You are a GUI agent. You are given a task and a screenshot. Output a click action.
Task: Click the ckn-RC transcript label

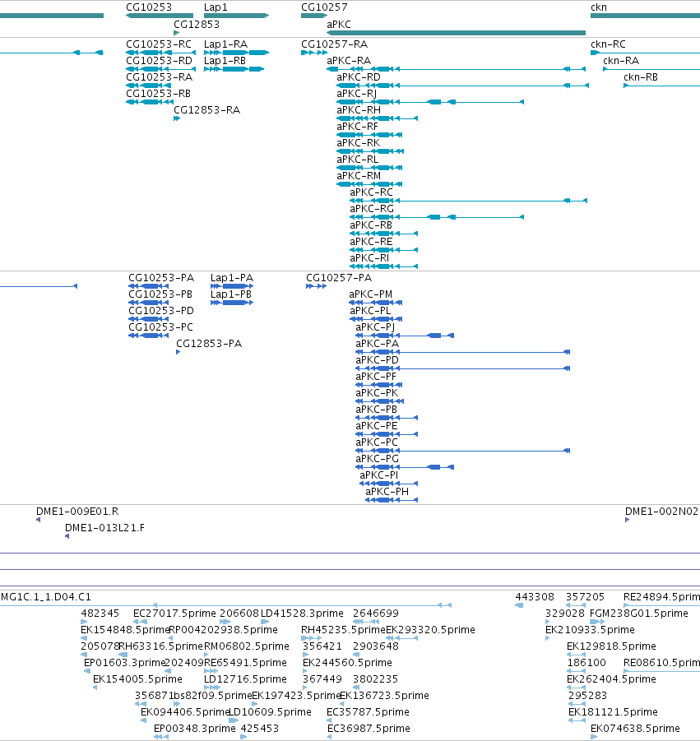[x=609, y=44]
